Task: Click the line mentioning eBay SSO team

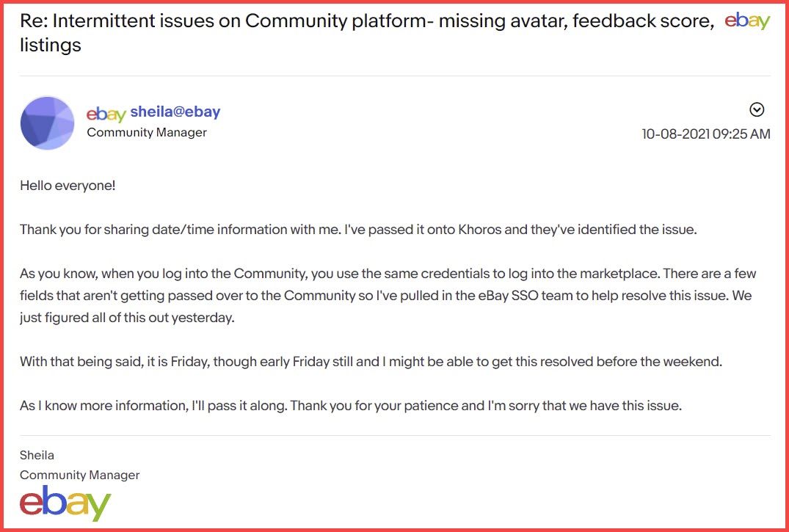Action: (386, 296)
